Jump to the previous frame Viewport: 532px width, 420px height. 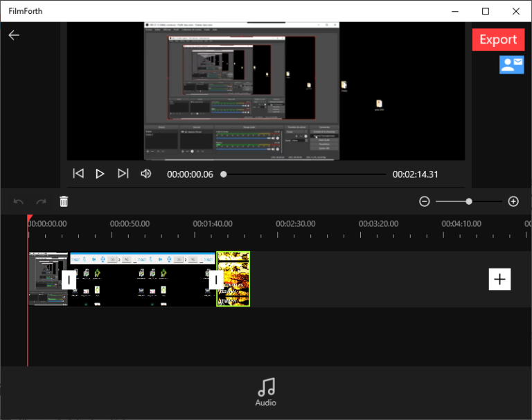click(x=78, y=174)
